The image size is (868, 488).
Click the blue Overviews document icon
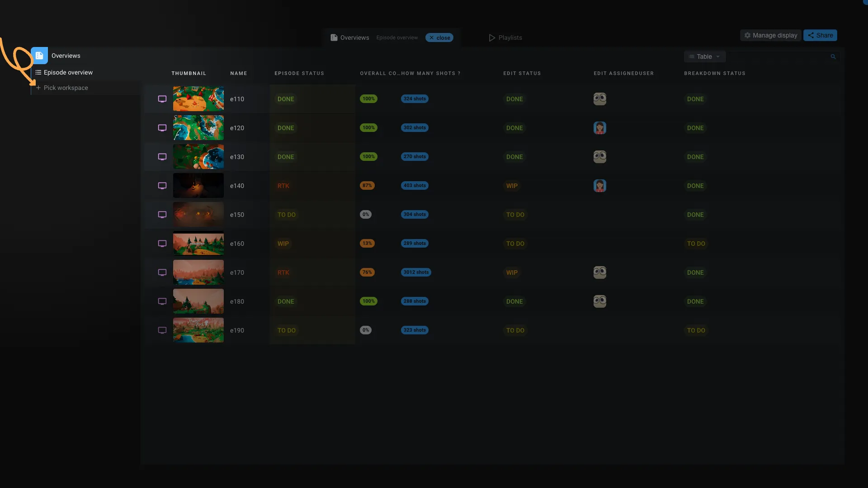coord(39,56)
